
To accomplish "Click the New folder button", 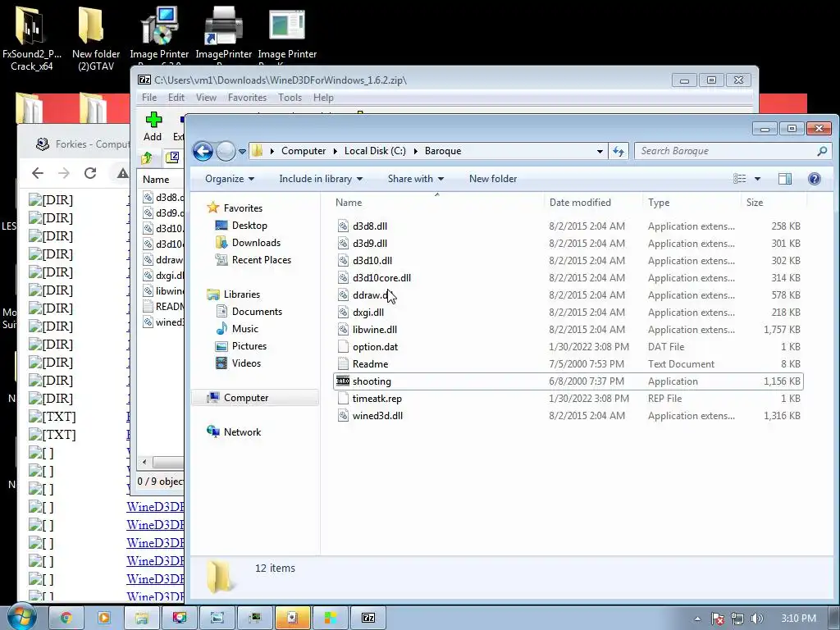I will [493, 179].
